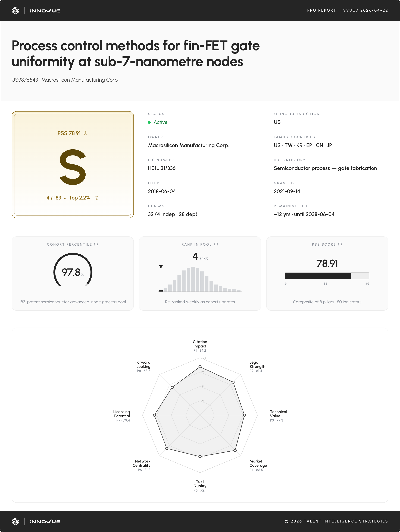This screenshot has height=532, width=400.
Task: Click 'Semiconductor process — gate fabrication' category
Action: (x=325, y=168)
